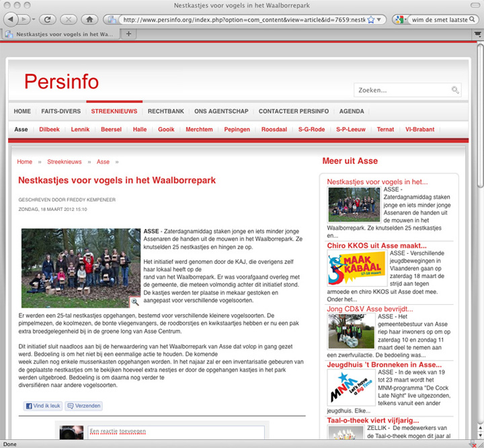Focus the browser address bar
Screen dimensions: 484x448
click(244, 19)
